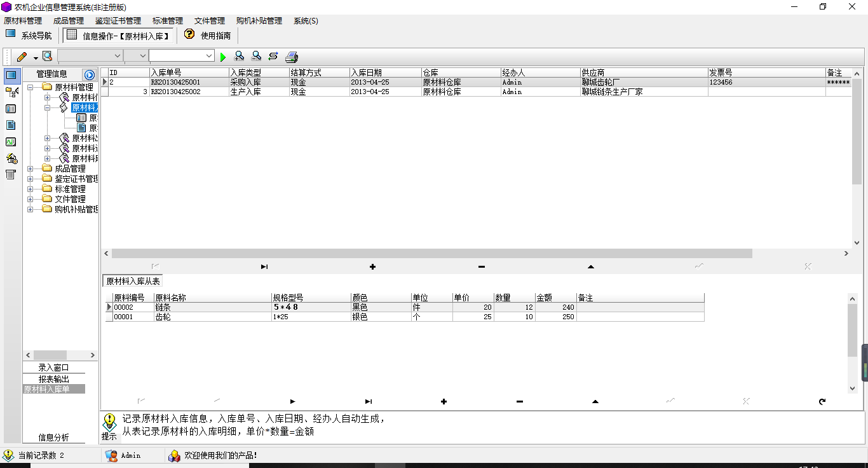Click the refresh S-arrow toolbar icon

[273, 57]
